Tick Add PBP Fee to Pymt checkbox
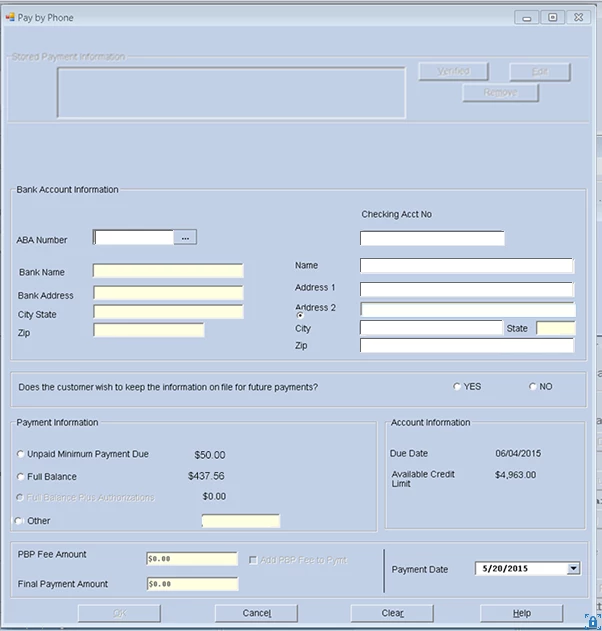Viewport: 602px width, 631px height. point(253,560)
